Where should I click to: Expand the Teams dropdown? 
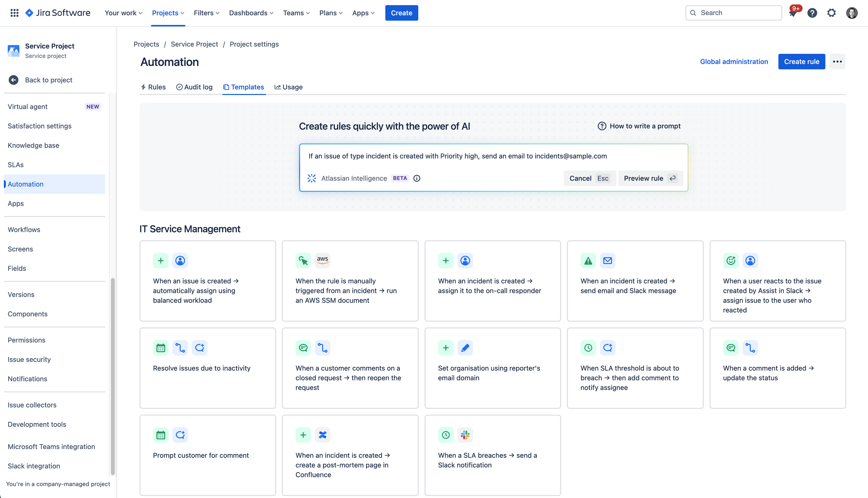[296, 13]
